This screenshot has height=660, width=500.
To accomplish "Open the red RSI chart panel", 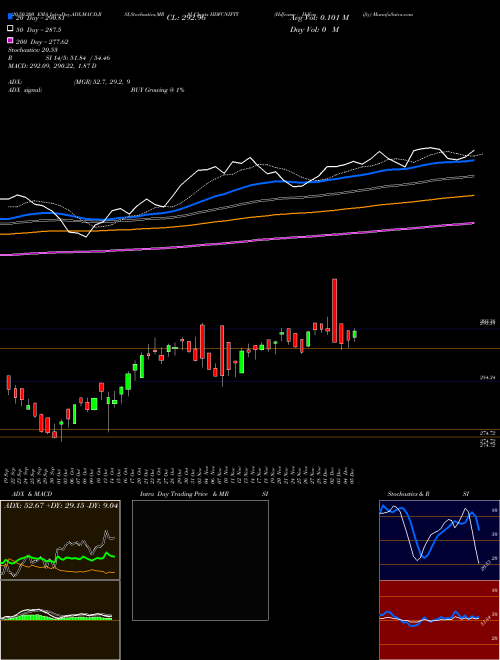I will [x=439, y=620].
